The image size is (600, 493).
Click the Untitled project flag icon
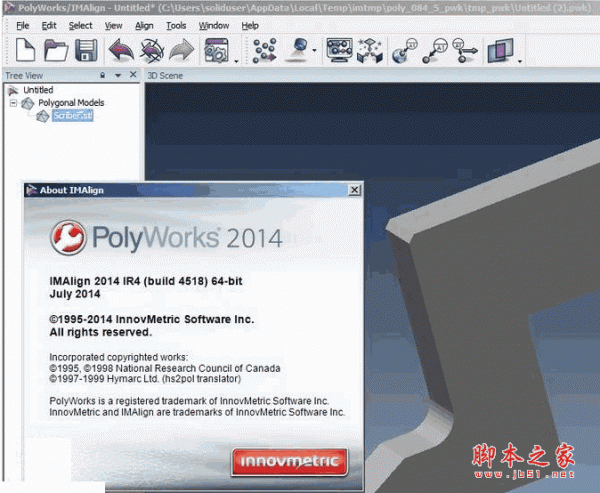tap(13, 90)
